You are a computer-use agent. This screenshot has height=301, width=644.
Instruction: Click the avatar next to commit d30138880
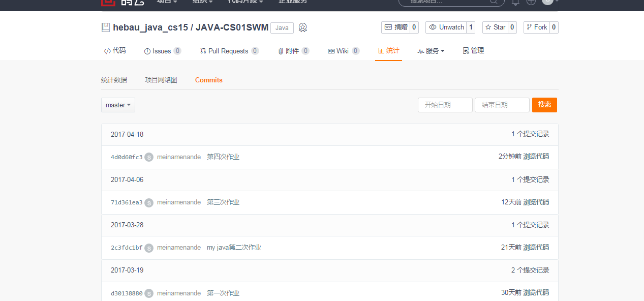[x=149, y=293]
